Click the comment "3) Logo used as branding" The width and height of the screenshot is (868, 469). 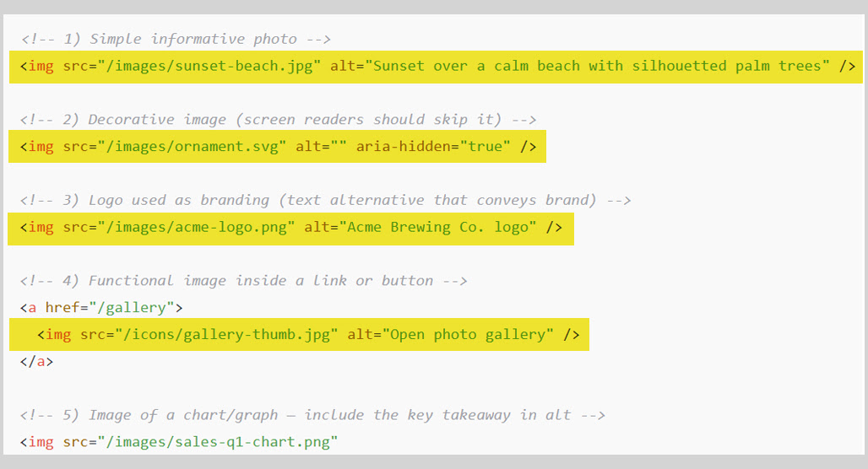(x=325, y=200)
